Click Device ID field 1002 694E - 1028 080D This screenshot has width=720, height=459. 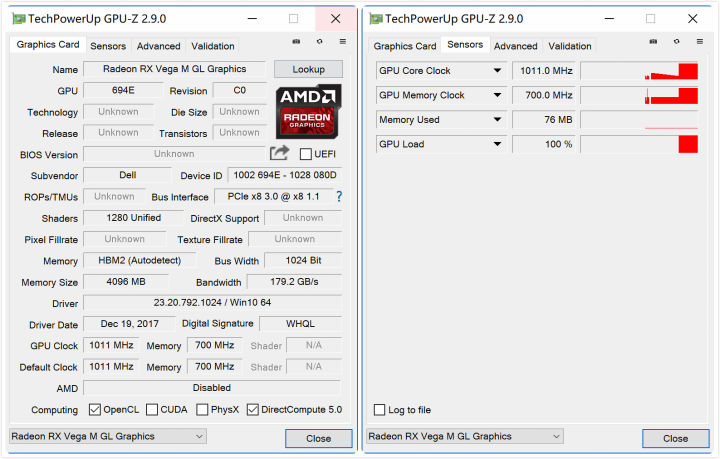[x=285, y=175]
